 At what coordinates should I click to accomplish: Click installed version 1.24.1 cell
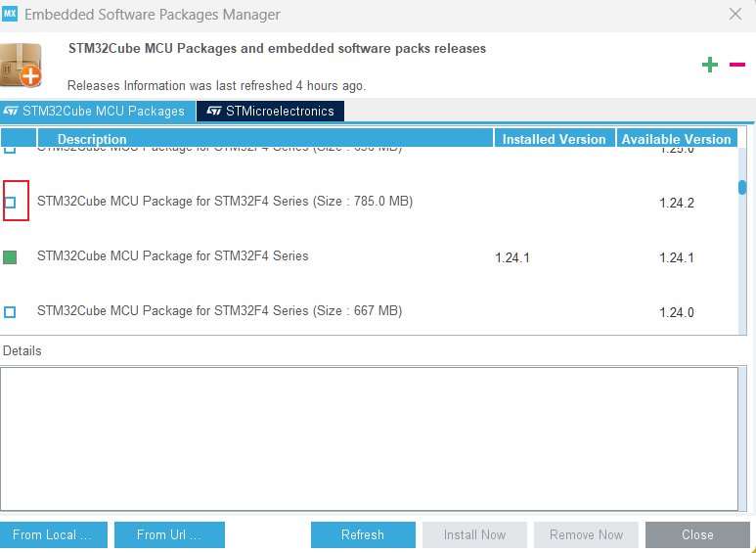[512, 257]
